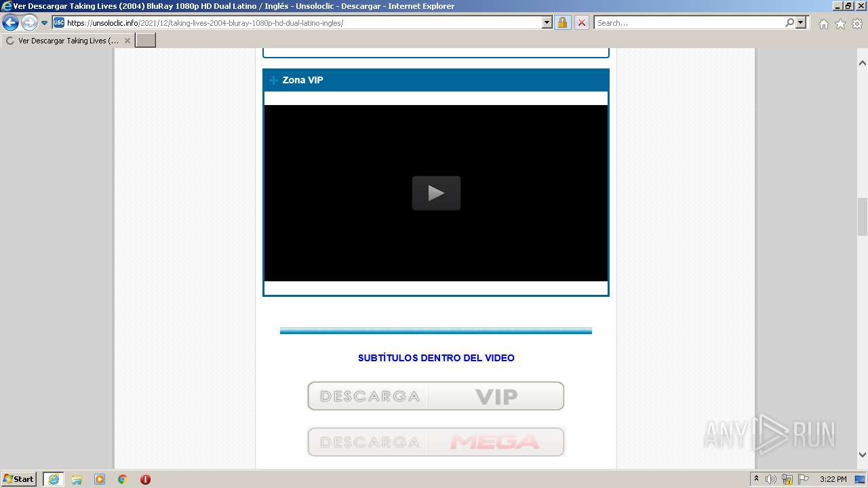Expand the address bar autocomplete dropdown
Image resolution: width=868 pixels, height=488 pixels.
pyautogui.click(x=547, y=23)
